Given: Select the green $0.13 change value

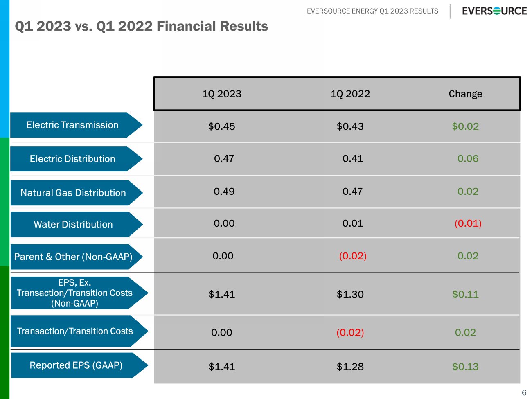Looking at the screenshot, I should click(x=465, y=367).
